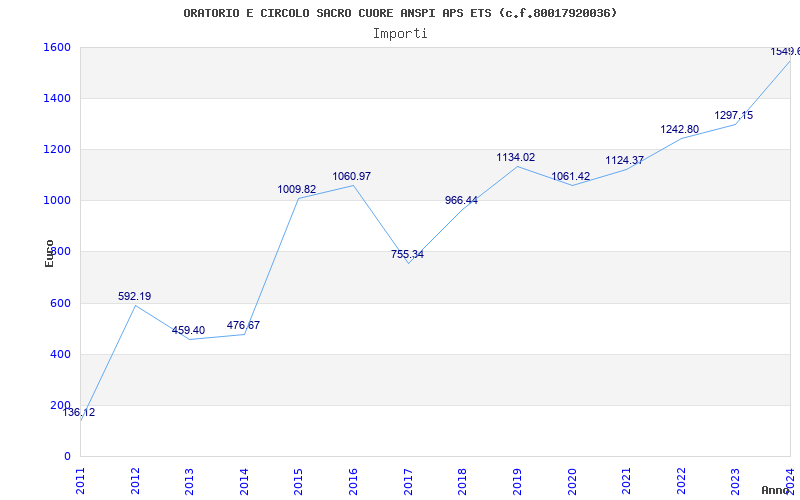Screen dimensions: 800x500
Task: Select the 1134.02 data label
Action: (x=516, y=158)
